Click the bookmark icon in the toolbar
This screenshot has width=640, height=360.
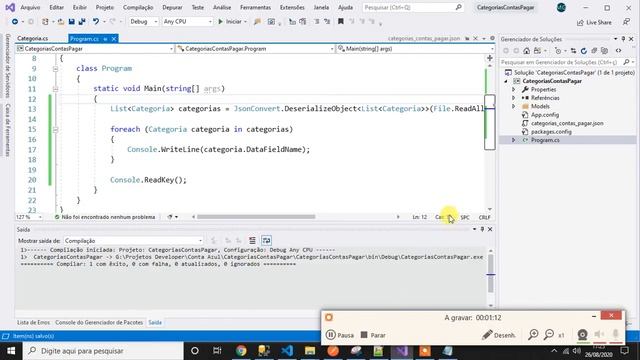(340, 22)
